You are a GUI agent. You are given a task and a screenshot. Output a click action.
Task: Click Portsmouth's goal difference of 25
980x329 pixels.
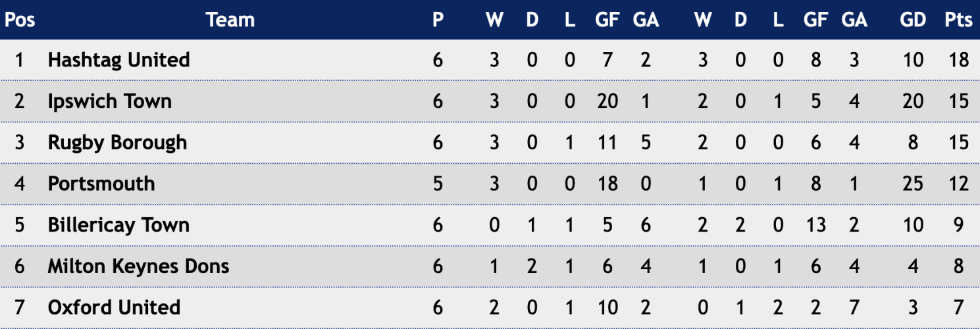(x=913, y=184)
